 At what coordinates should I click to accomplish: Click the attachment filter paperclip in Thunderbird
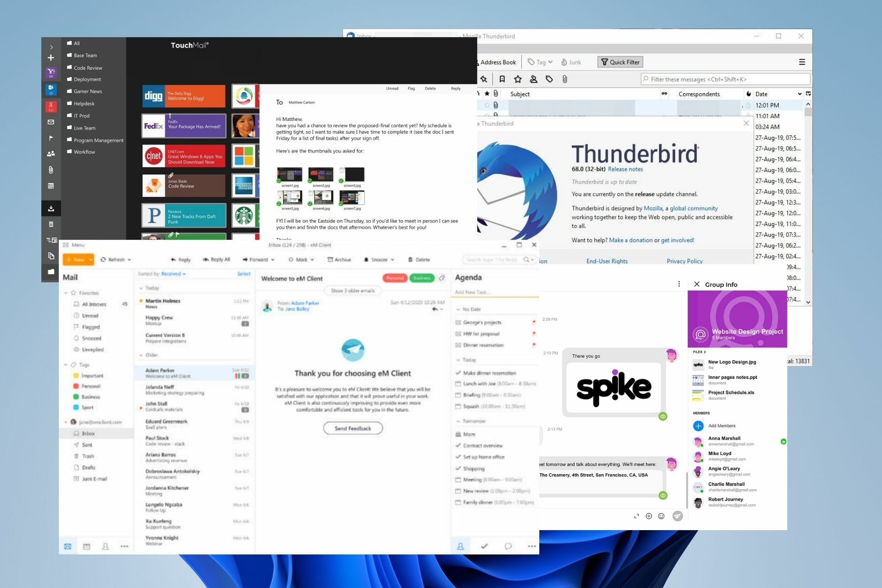565,79
